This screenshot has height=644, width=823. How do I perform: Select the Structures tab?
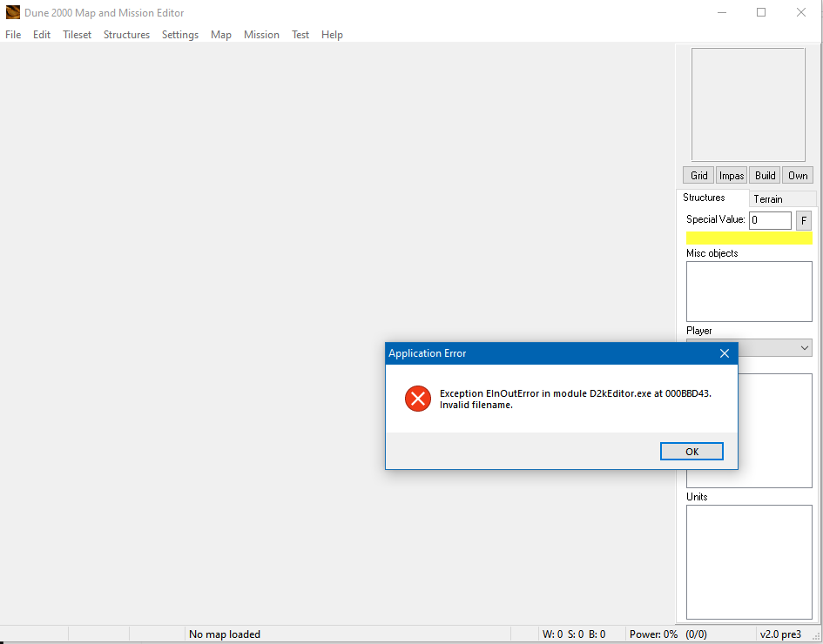coord(704,198)
